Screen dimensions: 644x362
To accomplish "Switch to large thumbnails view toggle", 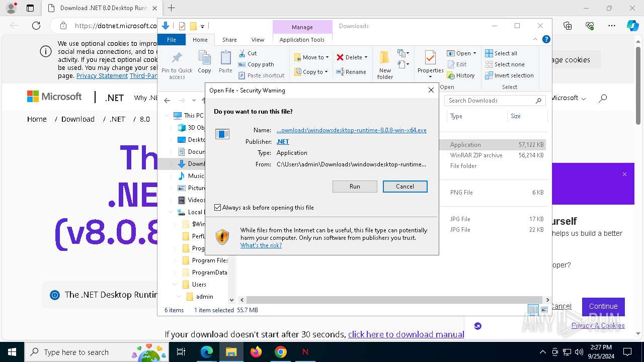I will point(544,310).
